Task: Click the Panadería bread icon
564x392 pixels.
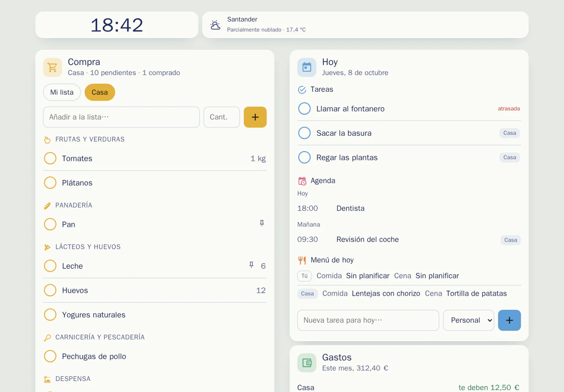Action: [47, 206]
